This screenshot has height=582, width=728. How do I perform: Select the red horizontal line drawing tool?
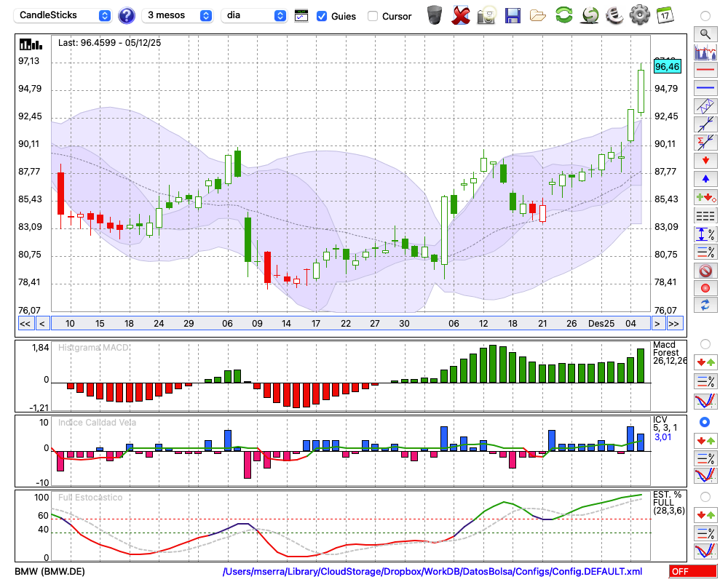coord(705,71)
